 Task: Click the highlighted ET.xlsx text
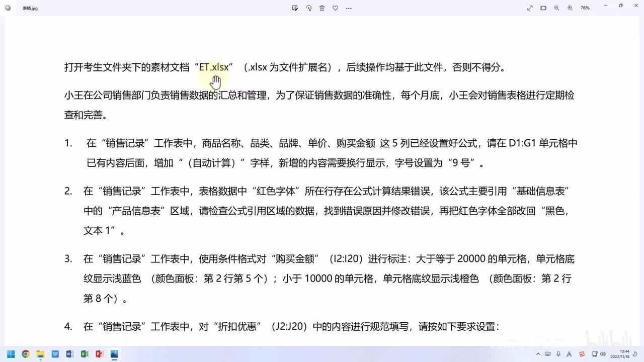[x=214, y=67]
